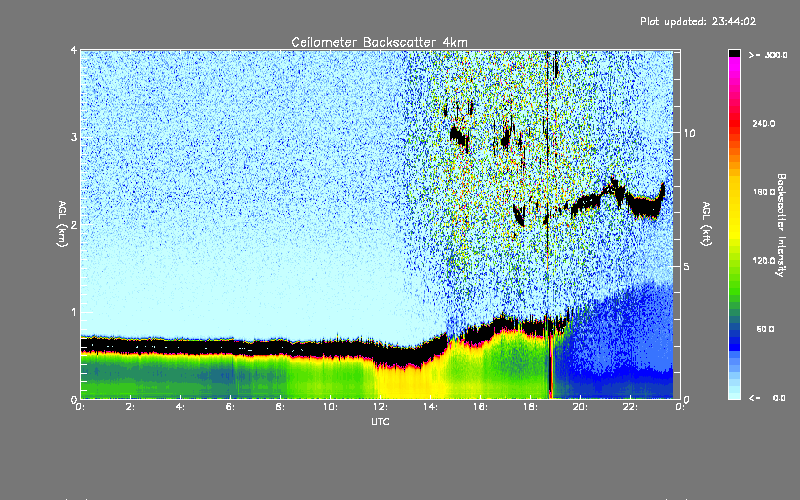Click the "240.0" colorbar value
This screenshot has height=500, width=800.
coord(764,124)
